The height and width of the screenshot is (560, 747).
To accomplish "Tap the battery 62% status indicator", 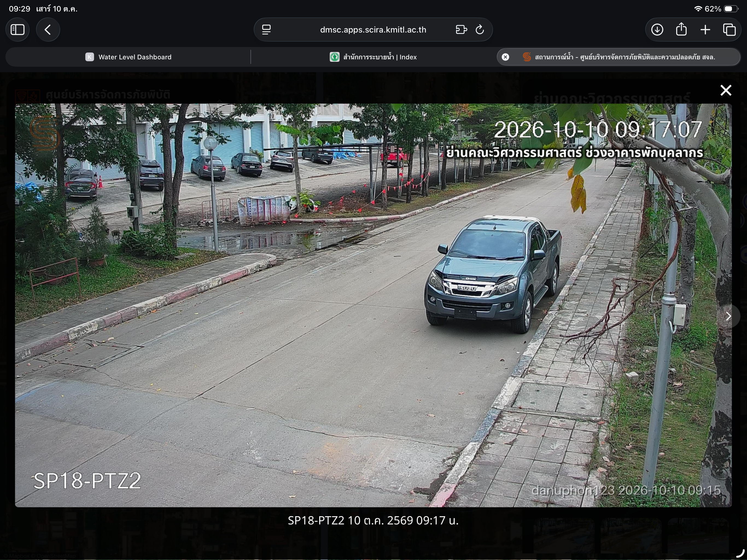I will tap(721, 9).
